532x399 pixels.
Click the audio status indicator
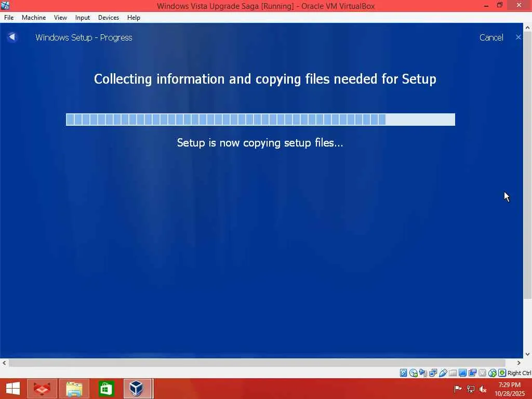click(423, 373)
